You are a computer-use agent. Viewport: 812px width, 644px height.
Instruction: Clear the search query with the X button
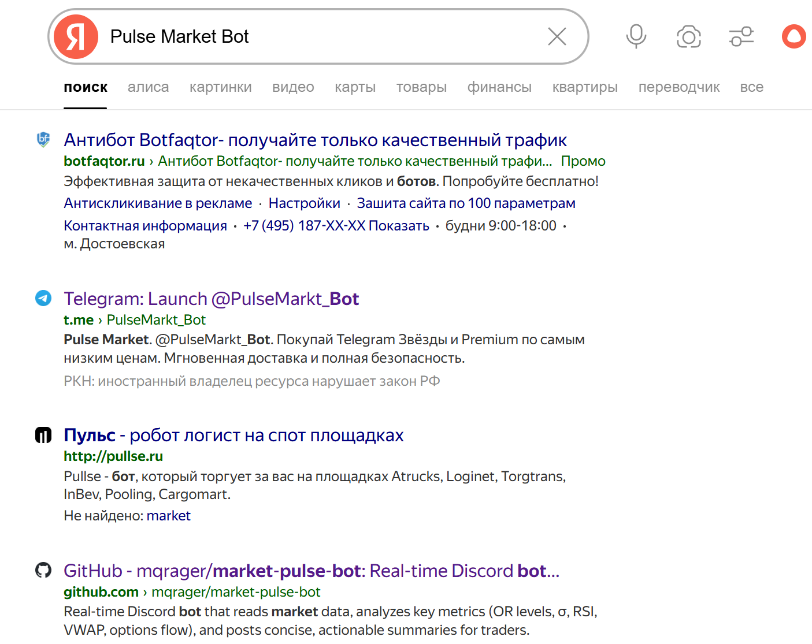[556, 36]
